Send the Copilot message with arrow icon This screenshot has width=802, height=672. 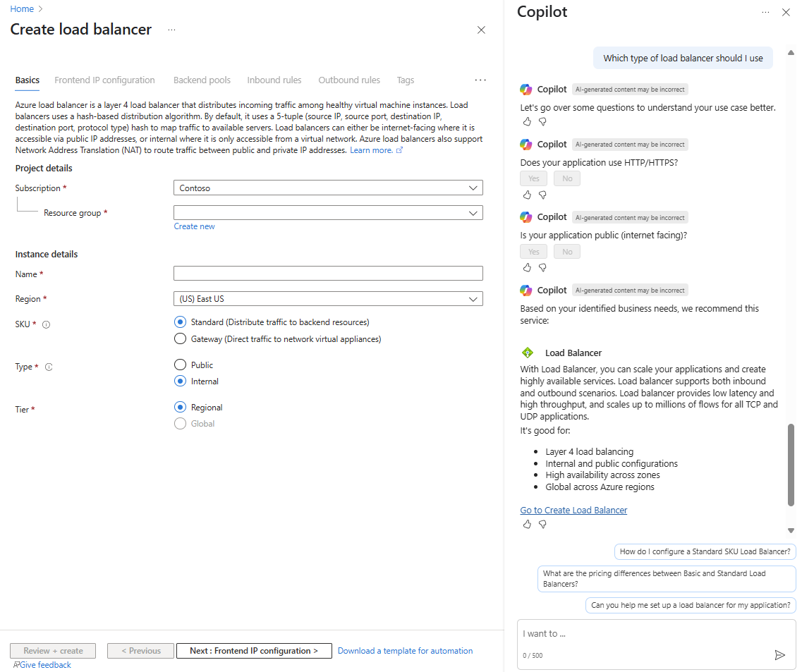point(779,655)
